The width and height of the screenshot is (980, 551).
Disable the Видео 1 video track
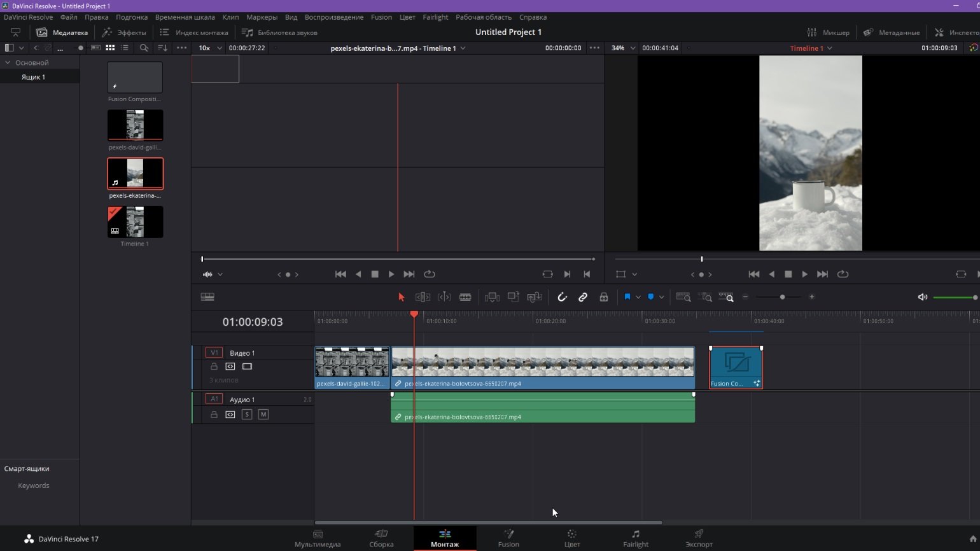(x=248, y=366)
